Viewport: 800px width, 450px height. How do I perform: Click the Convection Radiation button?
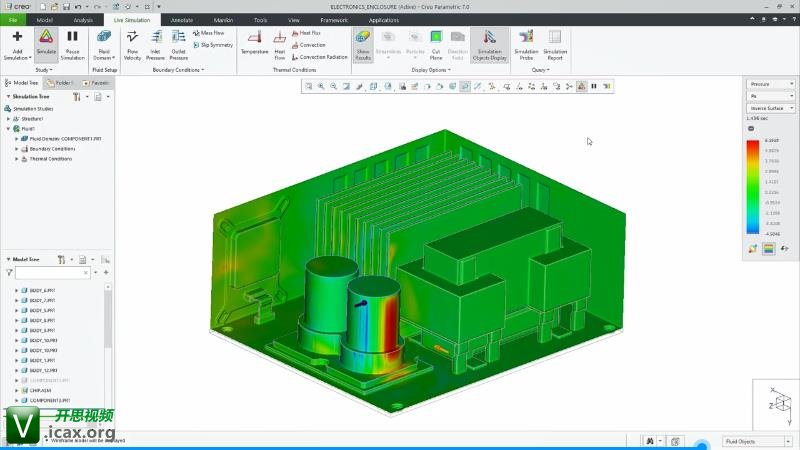[320, 57]
